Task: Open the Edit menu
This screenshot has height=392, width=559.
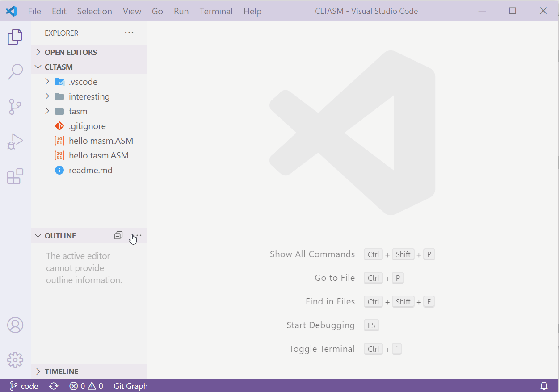Action: (x=59, y=11)
